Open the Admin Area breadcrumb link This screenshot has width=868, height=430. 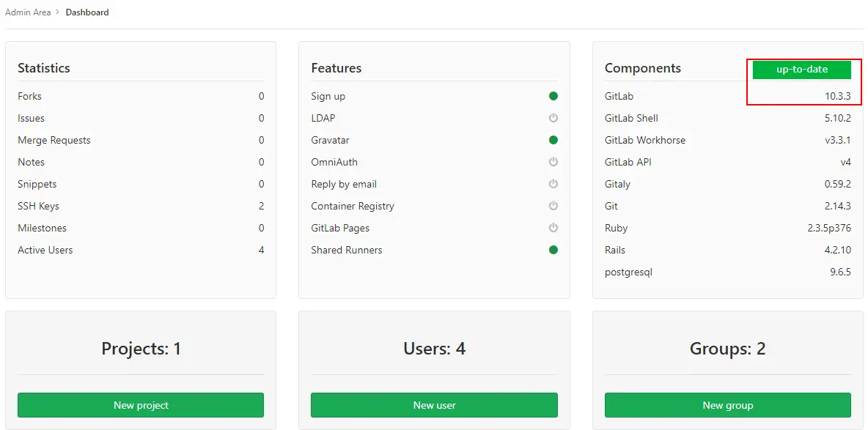29,12
